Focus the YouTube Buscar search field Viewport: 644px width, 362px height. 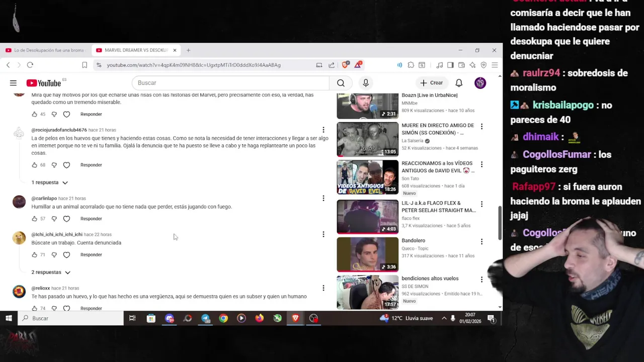(x=230, y=83)
